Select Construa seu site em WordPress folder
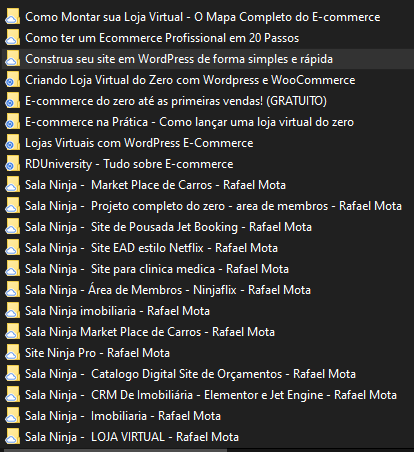This screenshot has height=452, width=414. pos(179,59)
